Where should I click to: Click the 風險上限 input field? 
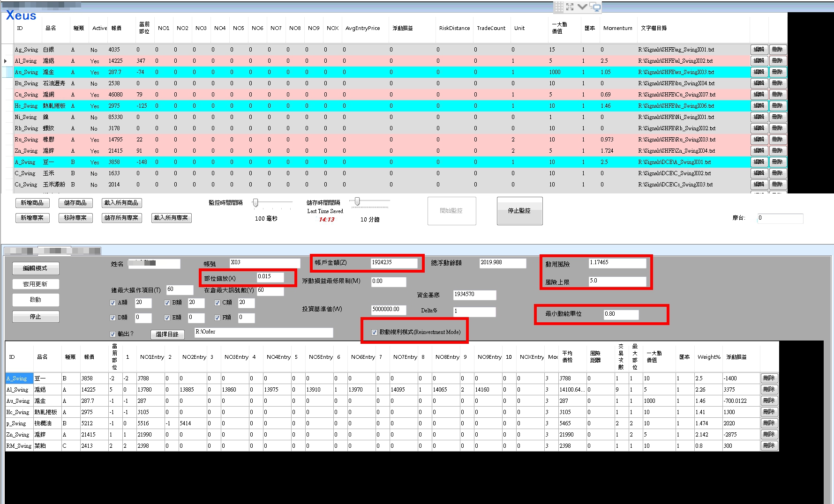(617, 281)
